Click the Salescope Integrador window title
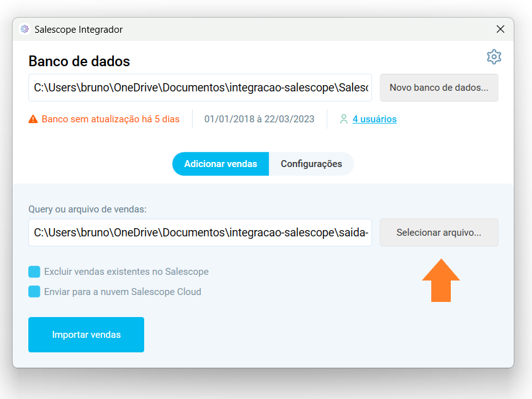 [79, 30]
